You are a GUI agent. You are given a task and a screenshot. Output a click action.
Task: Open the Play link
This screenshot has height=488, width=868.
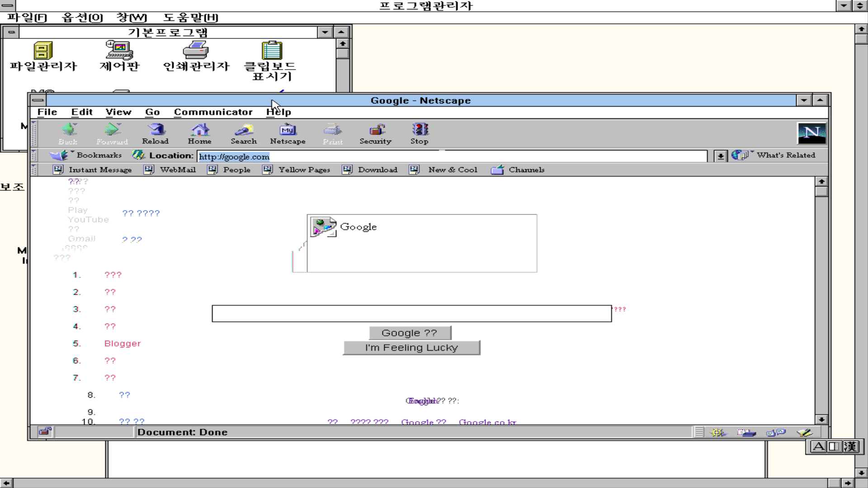78,210
